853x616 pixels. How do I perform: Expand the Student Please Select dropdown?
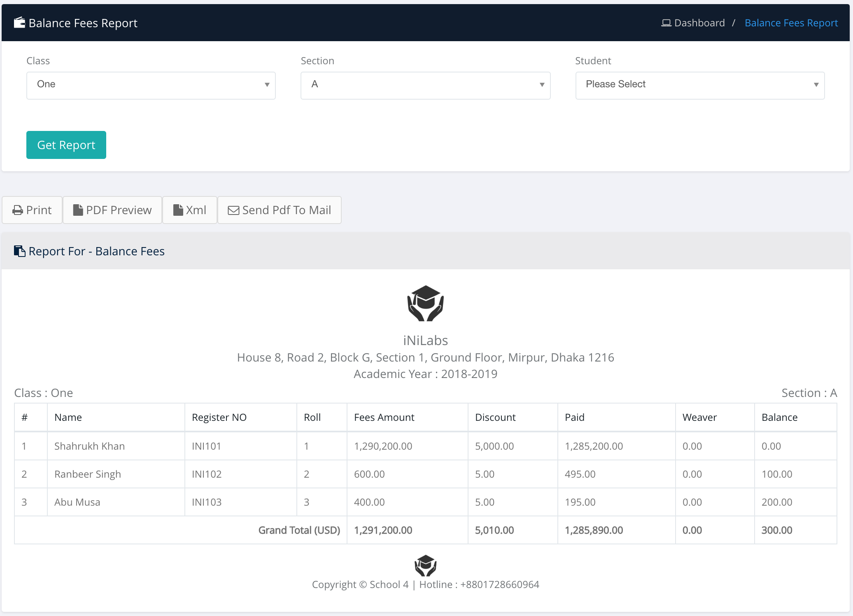(x=699, y=85)
